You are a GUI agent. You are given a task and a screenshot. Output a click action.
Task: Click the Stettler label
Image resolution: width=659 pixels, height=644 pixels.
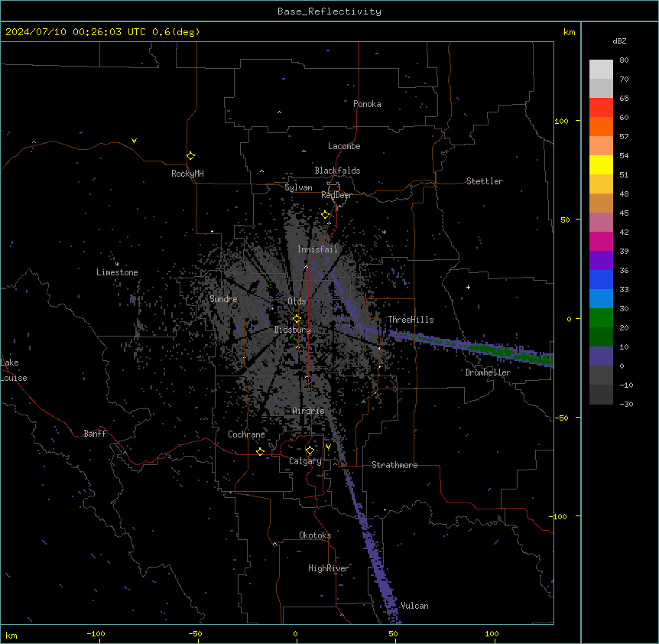tap(485, 181)
